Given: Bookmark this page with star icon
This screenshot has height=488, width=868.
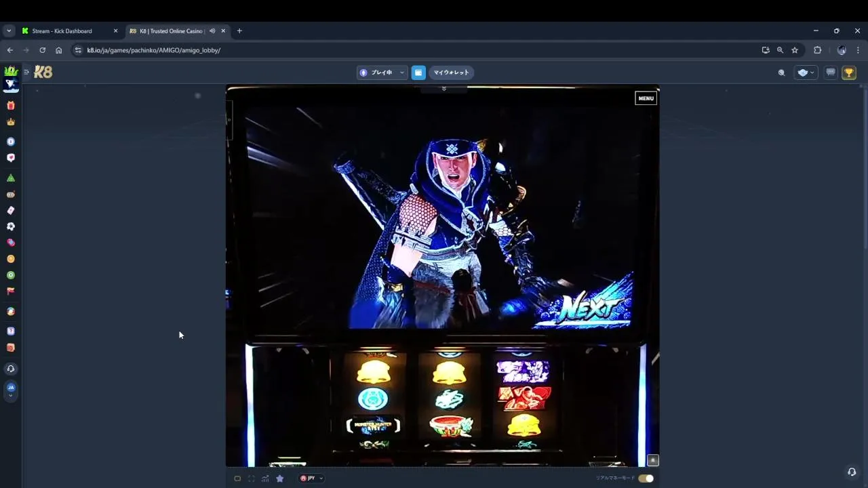Looking at the screenshot, I should pos(795,50).
